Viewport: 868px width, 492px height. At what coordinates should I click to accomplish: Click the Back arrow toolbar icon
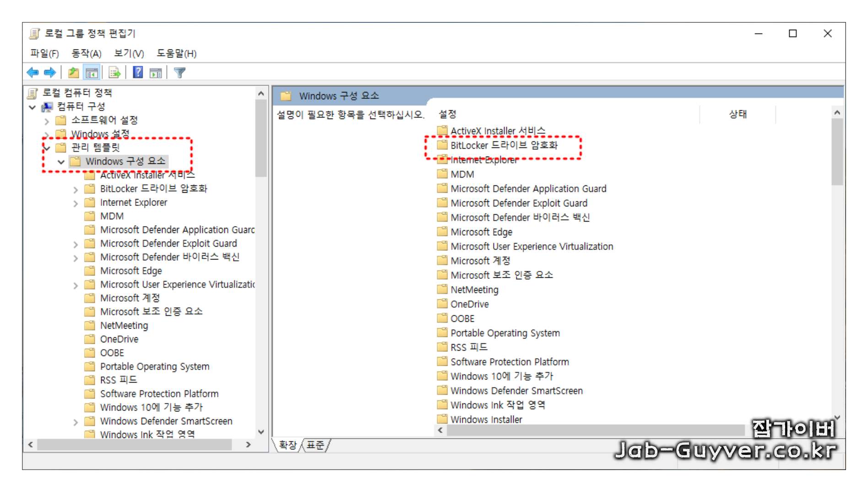33,72
